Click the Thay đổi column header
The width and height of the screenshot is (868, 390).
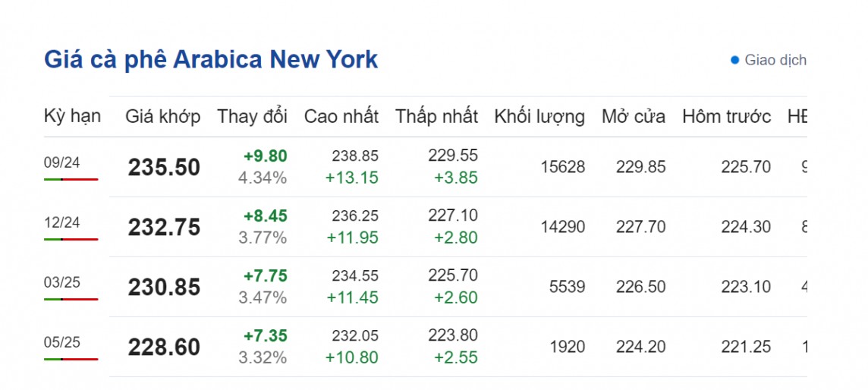[253, 117]
